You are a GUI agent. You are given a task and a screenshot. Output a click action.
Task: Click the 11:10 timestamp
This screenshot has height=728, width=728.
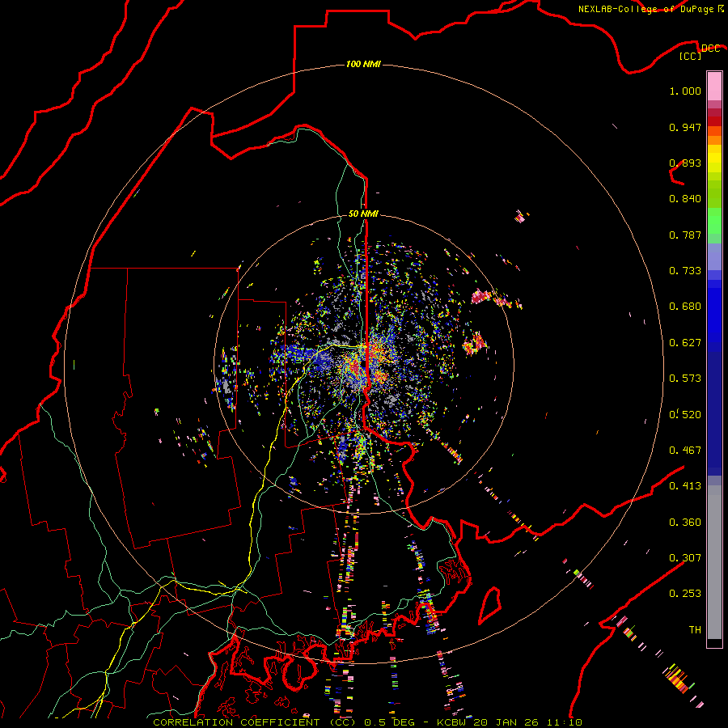pos(564,722)
